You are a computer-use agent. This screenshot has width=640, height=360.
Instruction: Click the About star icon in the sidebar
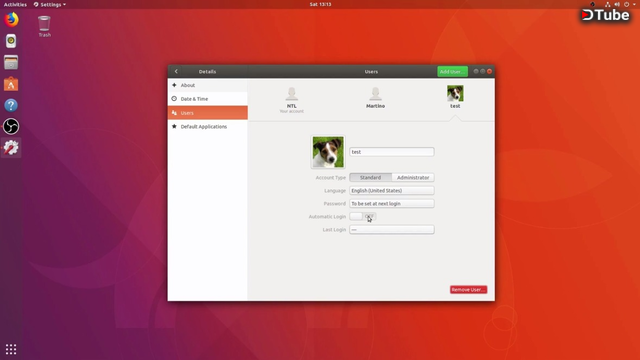(174, 85)
